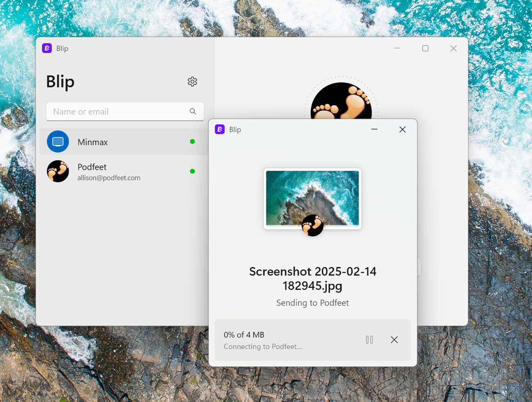
Task: Minimize the transfer dialog window
Action: point(374,130)
